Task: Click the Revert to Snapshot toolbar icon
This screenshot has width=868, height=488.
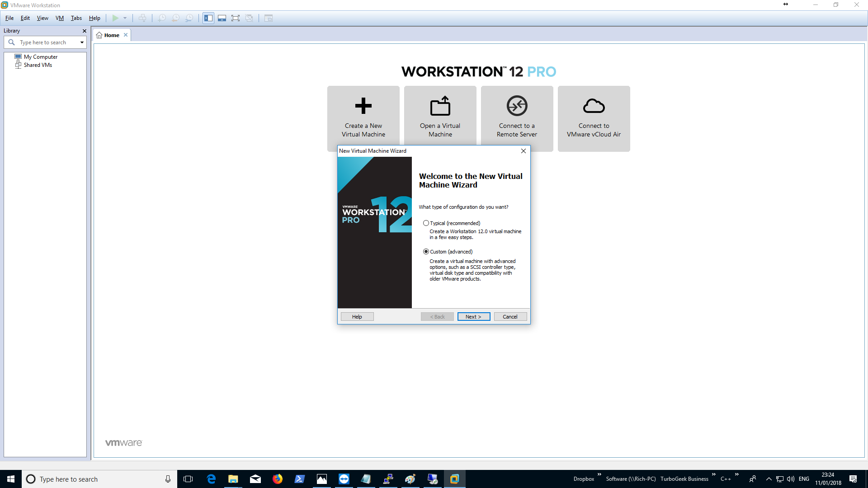Action: (x=175, y=18)
